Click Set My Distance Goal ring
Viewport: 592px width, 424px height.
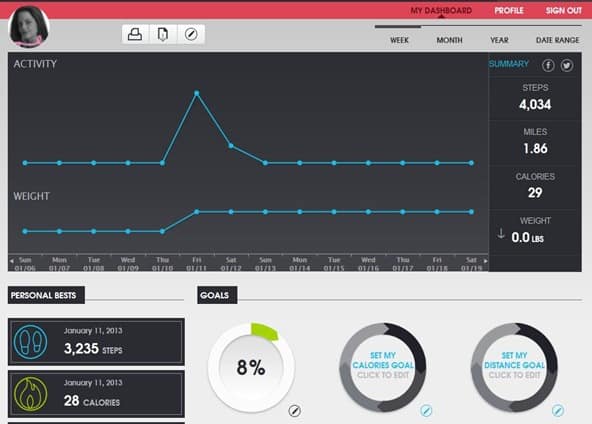[x=514, y=367]
